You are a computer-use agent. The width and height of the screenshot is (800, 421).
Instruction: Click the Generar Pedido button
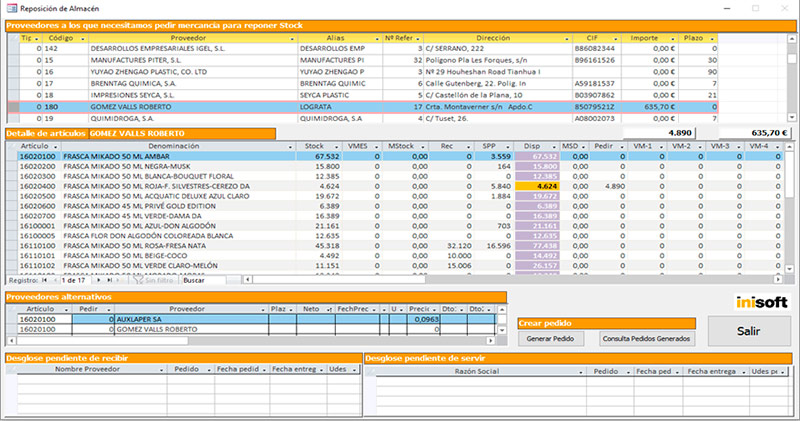coord(551,338)
